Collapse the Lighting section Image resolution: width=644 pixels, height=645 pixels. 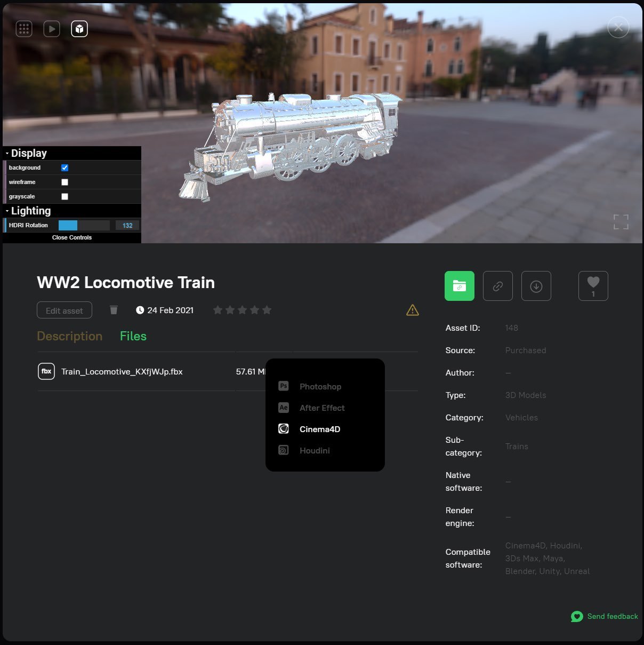coord(31,211)
